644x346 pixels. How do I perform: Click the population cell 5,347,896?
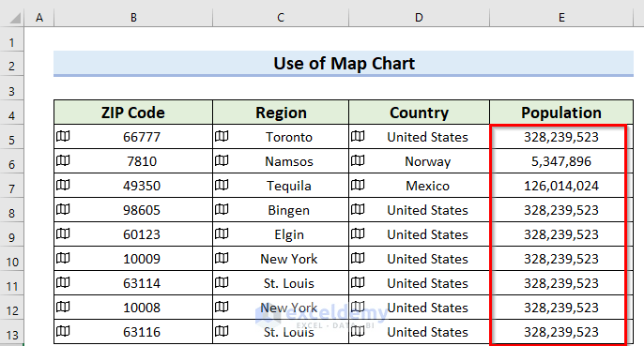coord(561,161)
